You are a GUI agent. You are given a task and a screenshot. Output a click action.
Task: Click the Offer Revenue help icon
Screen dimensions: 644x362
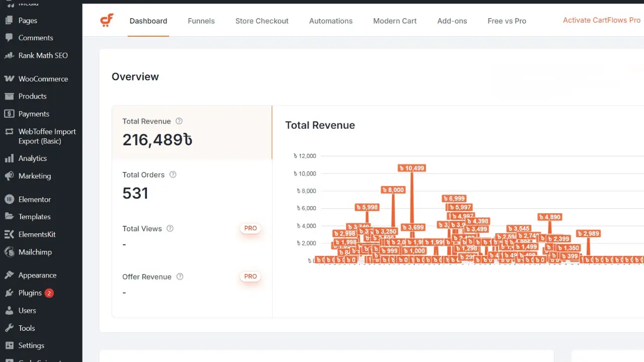[x=180, y=277]
